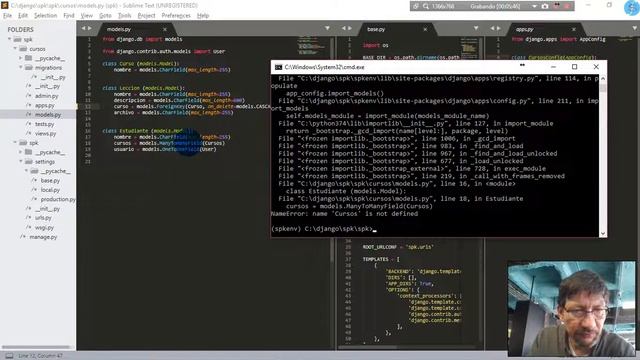This screenshot has width=640, height=360.
Task: Open the Find menu
Action: tap(69, 16)
